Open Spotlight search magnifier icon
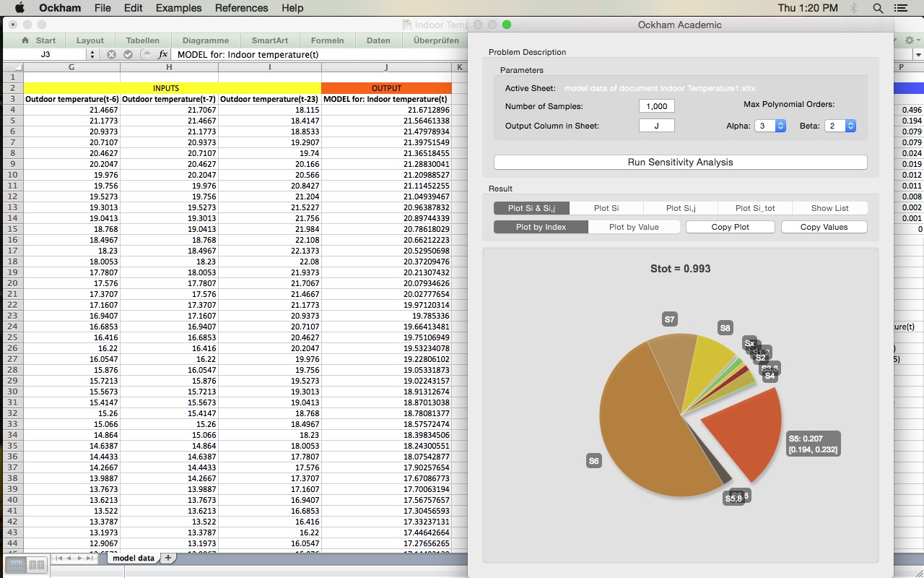The image size is (924, 578). coord(878,8)
